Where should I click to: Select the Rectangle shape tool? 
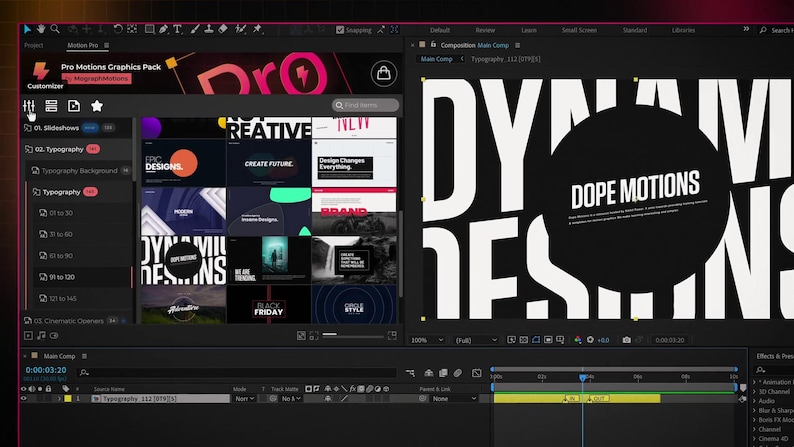[x=149, y=29]
